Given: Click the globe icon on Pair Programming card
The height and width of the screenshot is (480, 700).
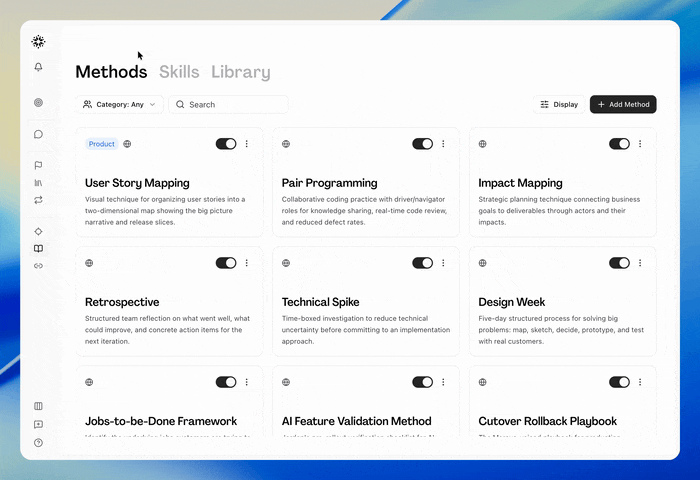Looking at the screenshot, I should point(286,144).
